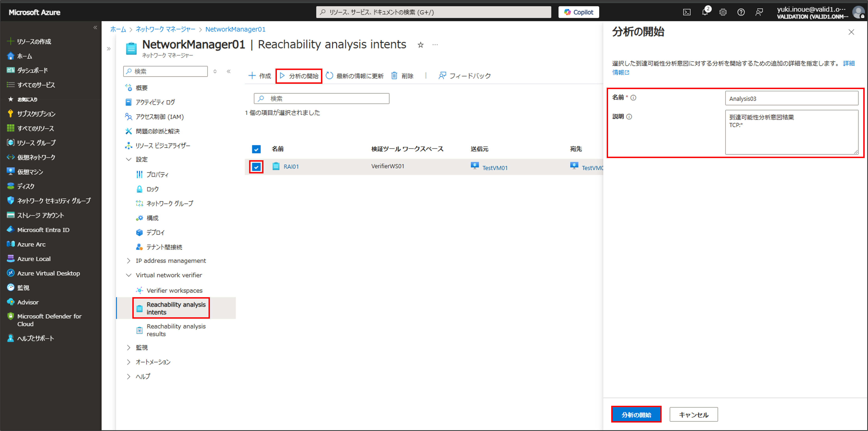Open Microsoft Defender for Cloud
This screenshot has width=868, height=431.
[x=45, y=320]
